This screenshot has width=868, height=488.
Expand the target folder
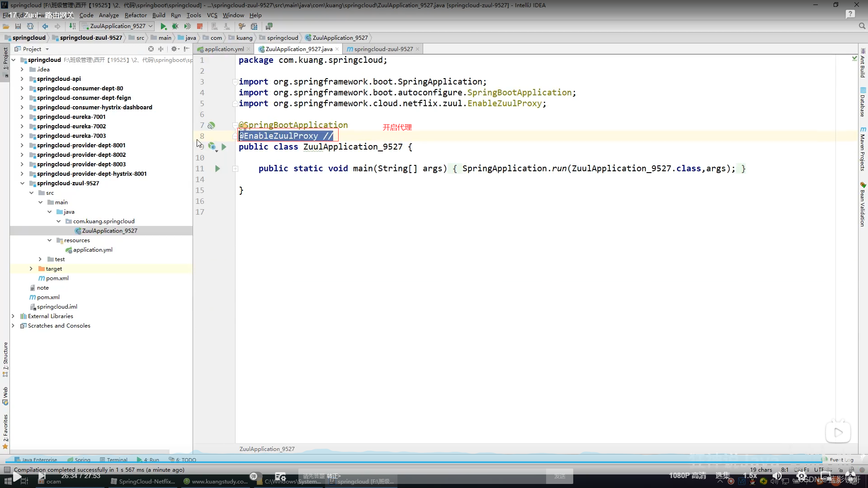(31, 268)
